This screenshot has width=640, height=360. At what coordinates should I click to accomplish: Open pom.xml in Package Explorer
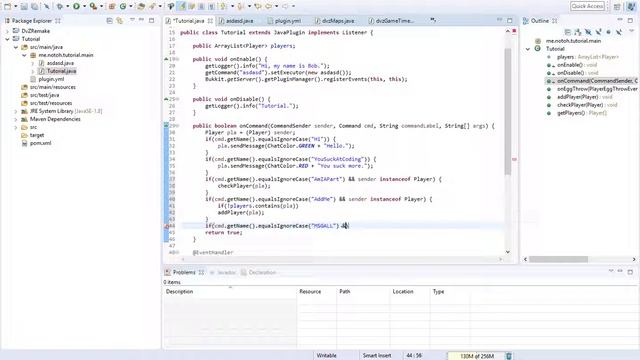40,143
